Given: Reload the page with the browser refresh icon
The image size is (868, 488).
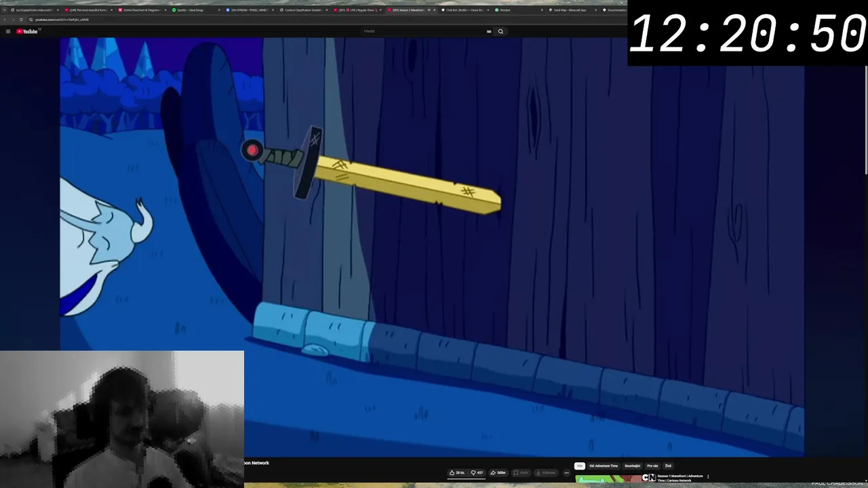Looking at the screenshot, I should point(21,20).
